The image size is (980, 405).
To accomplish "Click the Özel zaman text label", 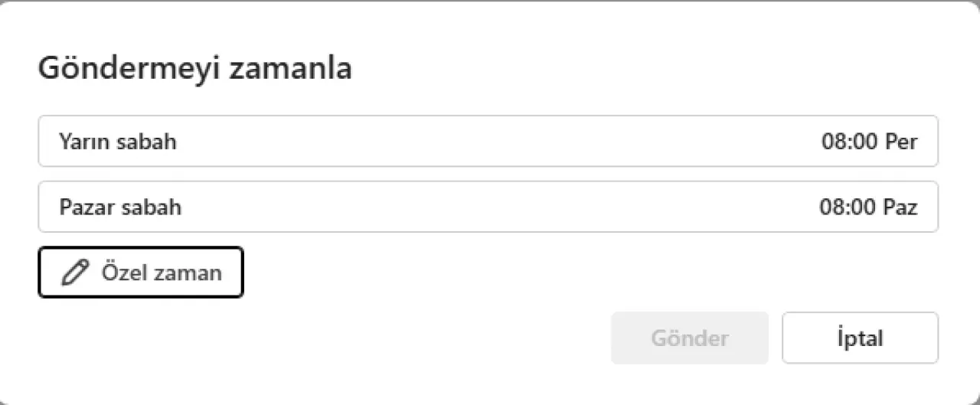I will click(162, 273).
